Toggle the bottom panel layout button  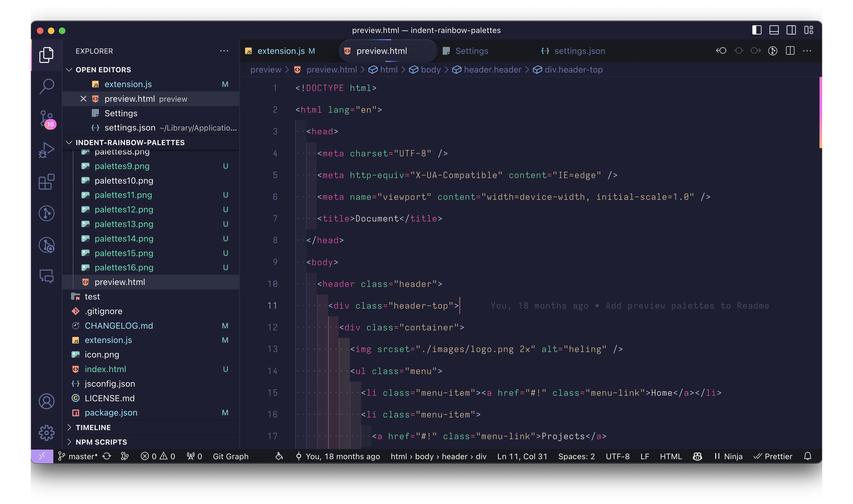click(774, 30)
